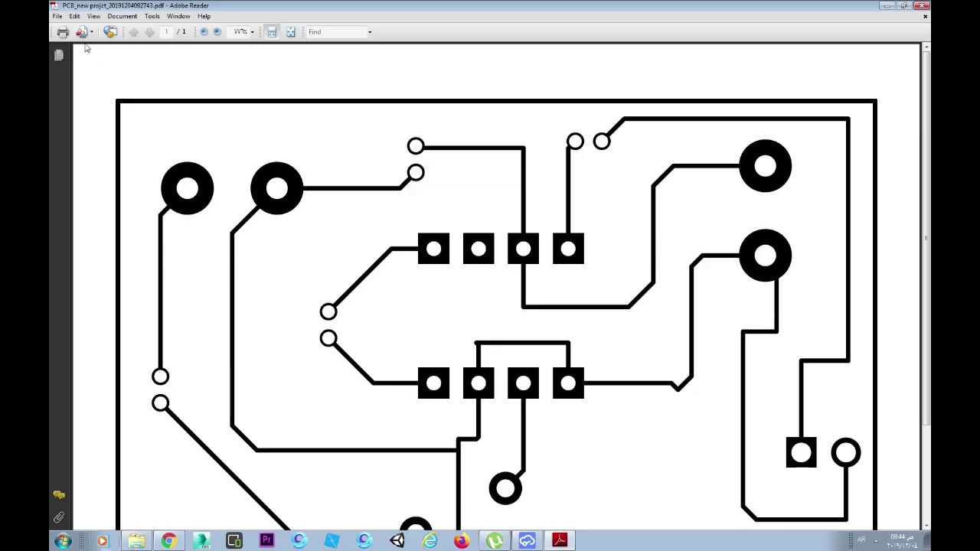Click scroll up arrow of document scrollbar
This screenshot has width=980, height=551.
[x=926, y=47]
